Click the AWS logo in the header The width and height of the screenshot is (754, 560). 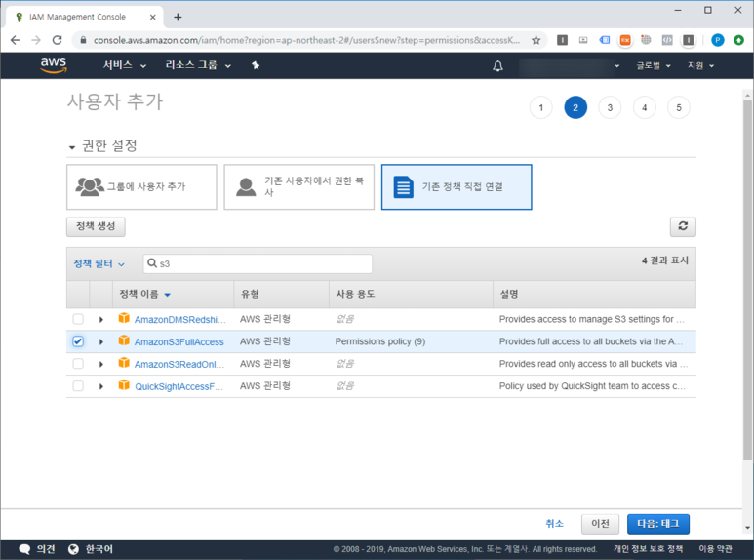54,64
